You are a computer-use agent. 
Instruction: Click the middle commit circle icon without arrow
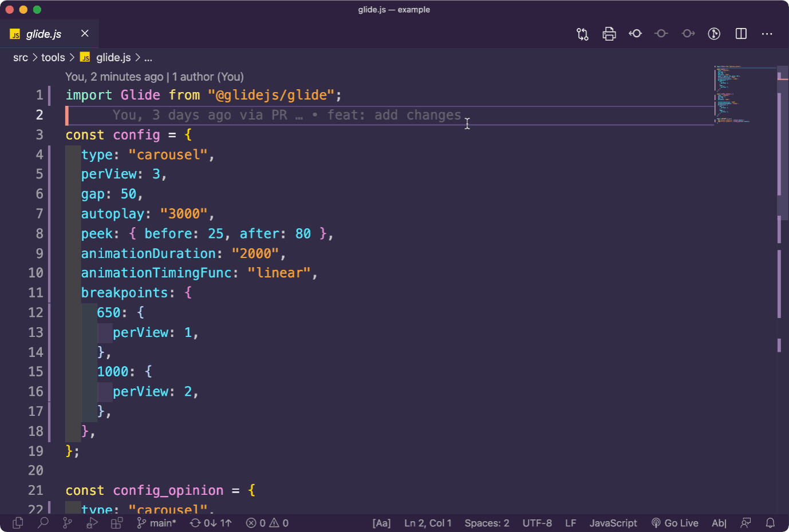pyautogui.click(x=661, y=34)
